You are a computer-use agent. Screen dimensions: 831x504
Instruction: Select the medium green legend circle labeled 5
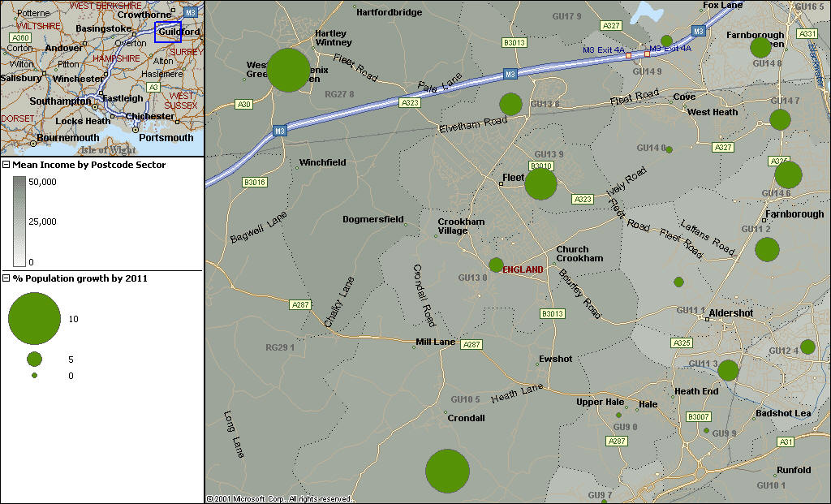click(x=34, y=359)
